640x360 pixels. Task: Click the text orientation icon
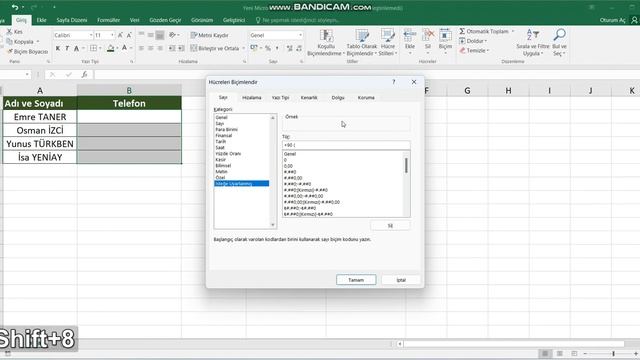tap(173, 35)
